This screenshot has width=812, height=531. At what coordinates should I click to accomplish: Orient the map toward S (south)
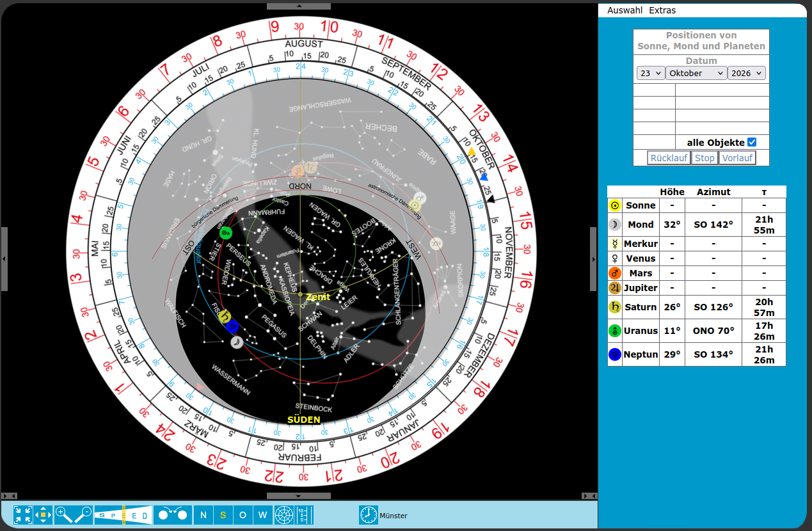point(223,515)
